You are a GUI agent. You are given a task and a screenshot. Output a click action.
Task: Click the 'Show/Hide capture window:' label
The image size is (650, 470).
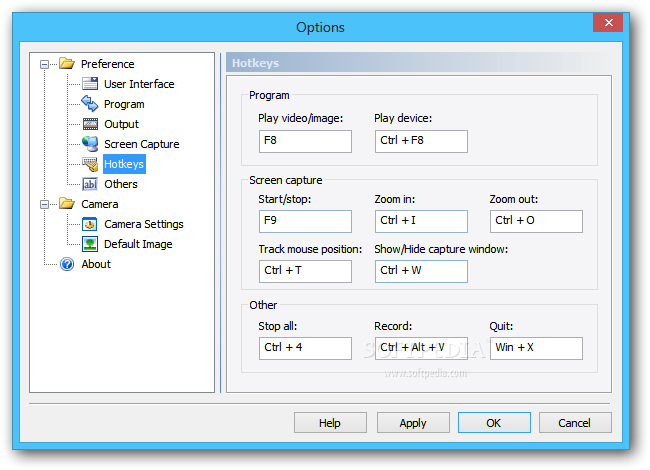point(441,250)
